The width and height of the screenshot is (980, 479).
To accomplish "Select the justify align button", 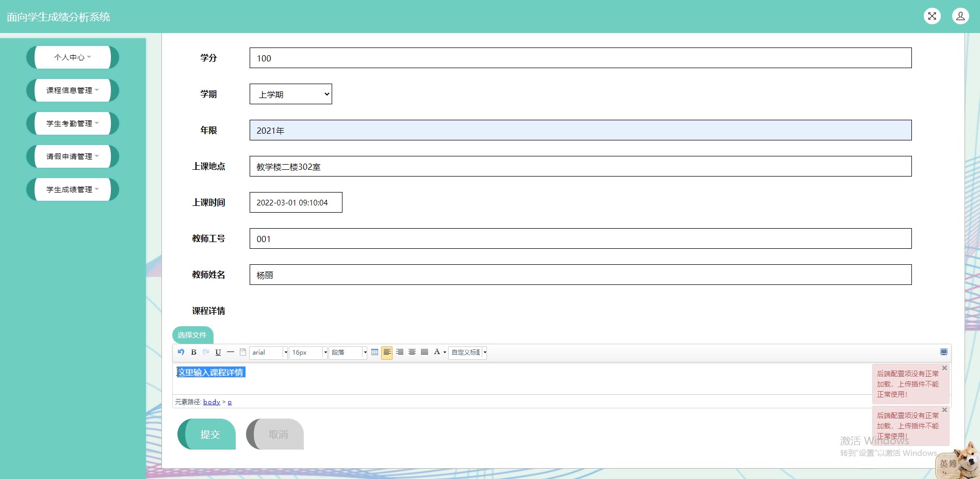I will [x=424, y=352].
